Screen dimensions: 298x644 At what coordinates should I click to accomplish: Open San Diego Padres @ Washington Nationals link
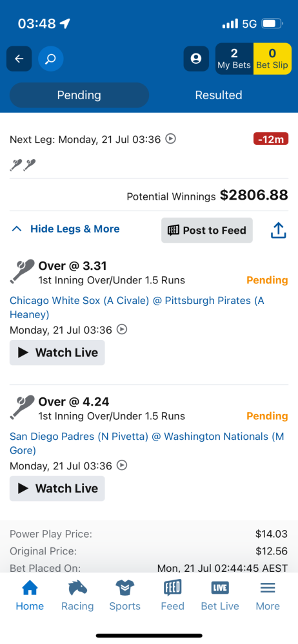point(147,443)
